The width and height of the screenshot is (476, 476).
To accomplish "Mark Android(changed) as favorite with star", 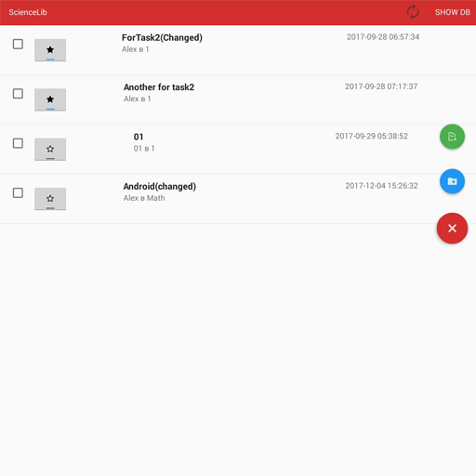I will (x=50, y=199).
